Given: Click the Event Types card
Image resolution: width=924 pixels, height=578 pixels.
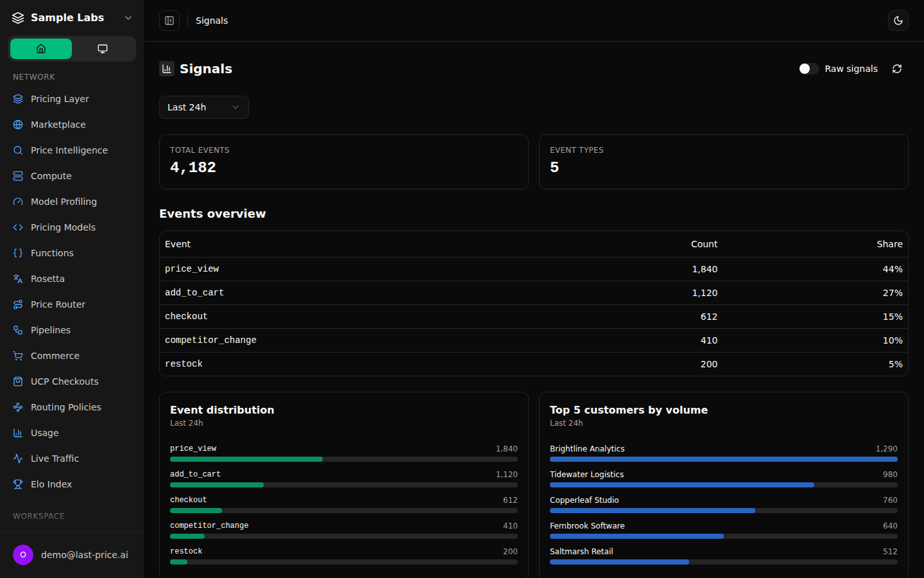Looking at the screenshot, I should click(724, 162).
